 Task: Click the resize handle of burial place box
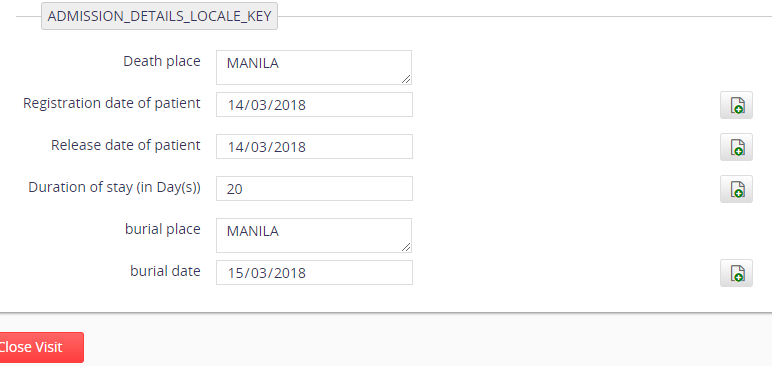[x=406, y=247]
